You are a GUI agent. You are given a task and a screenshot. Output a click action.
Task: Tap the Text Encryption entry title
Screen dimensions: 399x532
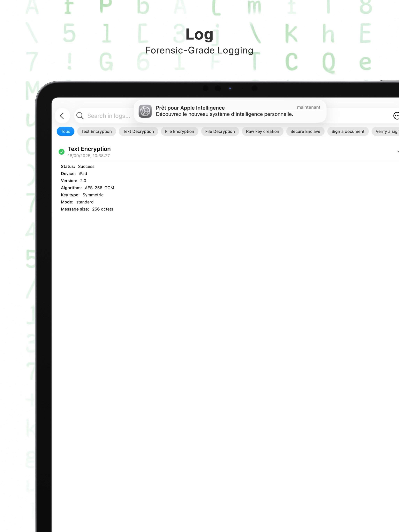(x=89, y=149)
